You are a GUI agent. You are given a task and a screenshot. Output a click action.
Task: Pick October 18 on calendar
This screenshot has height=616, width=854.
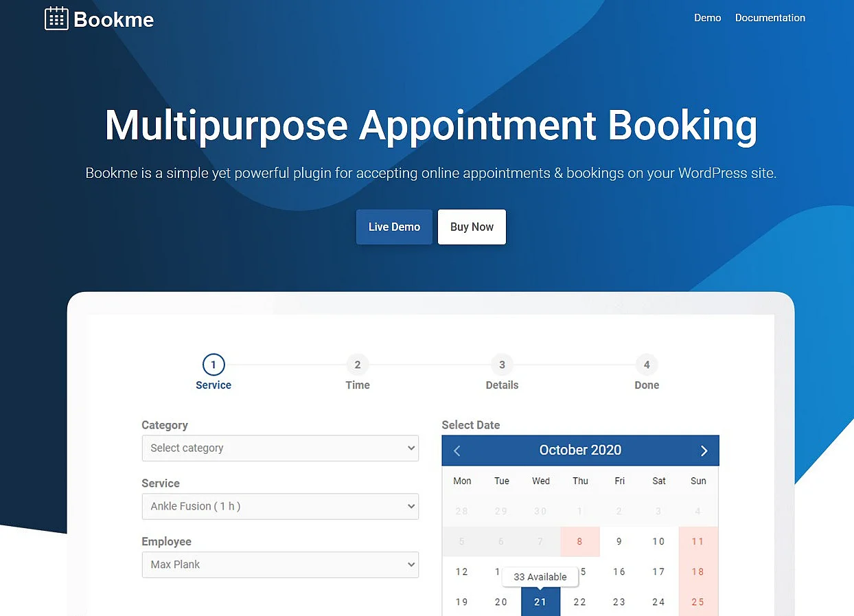click(698, 571)
